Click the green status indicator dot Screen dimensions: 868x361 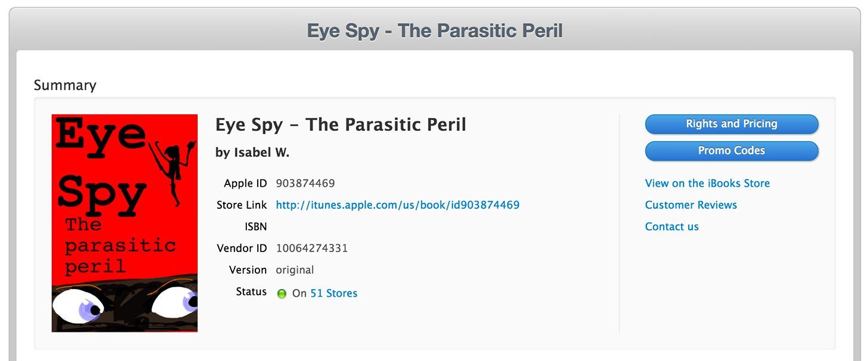tap(282, 293)
